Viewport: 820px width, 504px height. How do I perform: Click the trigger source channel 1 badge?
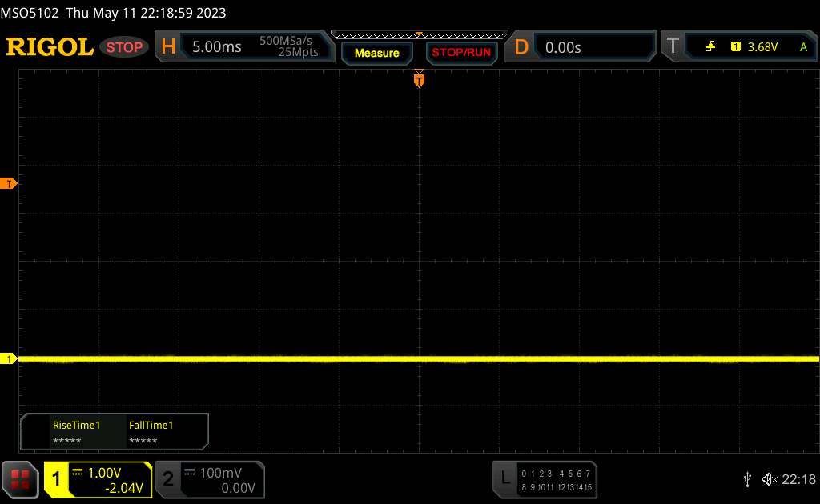click(735, 47)
